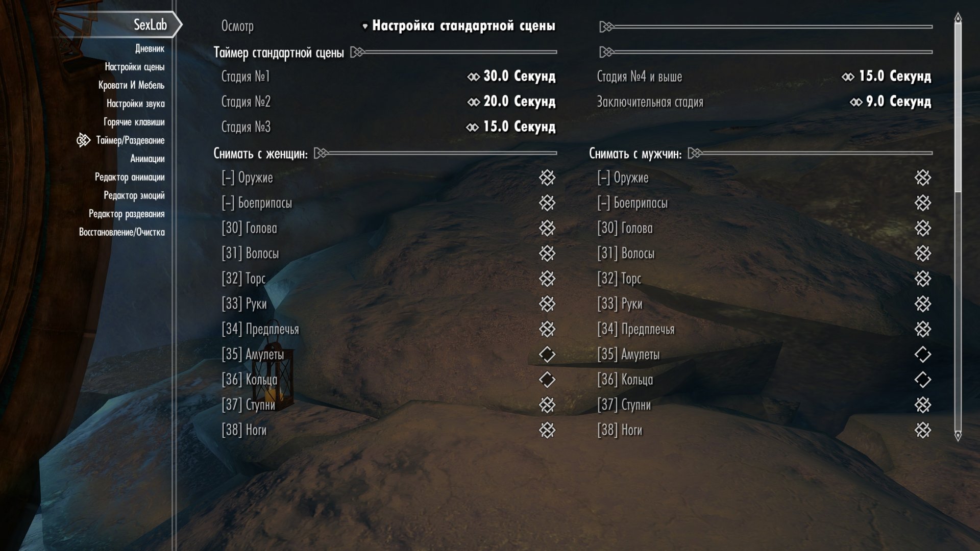
Task: Open the Настройки звука page
Action: (x=136, y=104)
